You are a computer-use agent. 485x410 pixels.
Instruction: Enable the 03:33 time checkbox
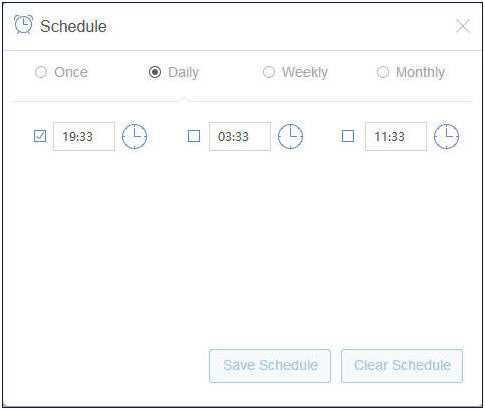[x=194, y=136]
